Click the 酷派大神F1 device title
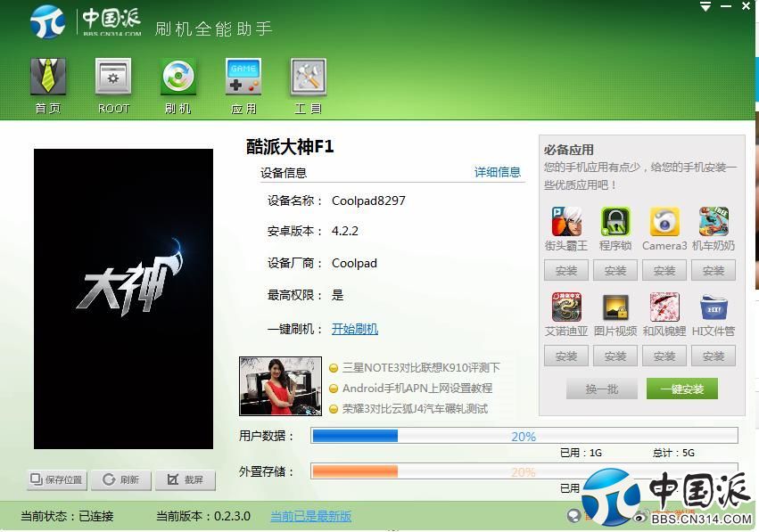 click(290, 146)
